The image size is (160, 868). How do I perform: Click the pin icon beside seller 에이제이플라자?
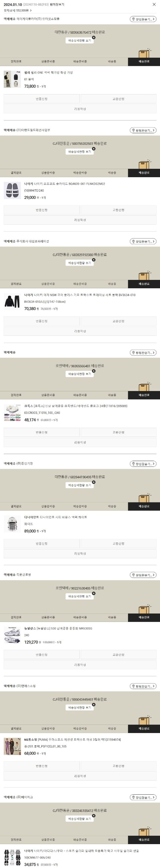point(134,19)
